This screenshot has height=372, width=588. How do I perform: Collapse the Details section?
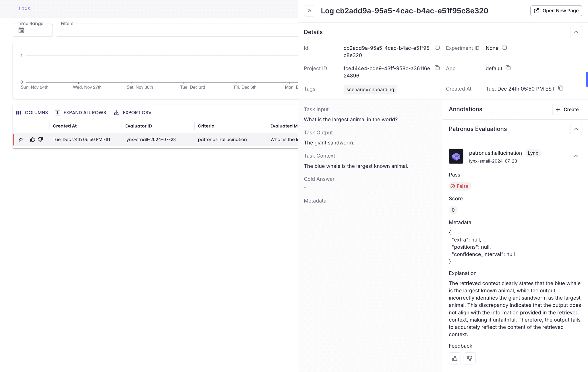click(576, 32)
